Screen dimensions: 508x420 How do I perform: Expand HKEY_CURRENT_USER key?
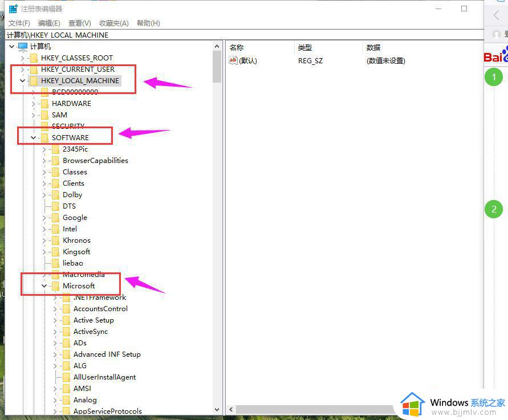pyautogui.click(x=22, y=70)
